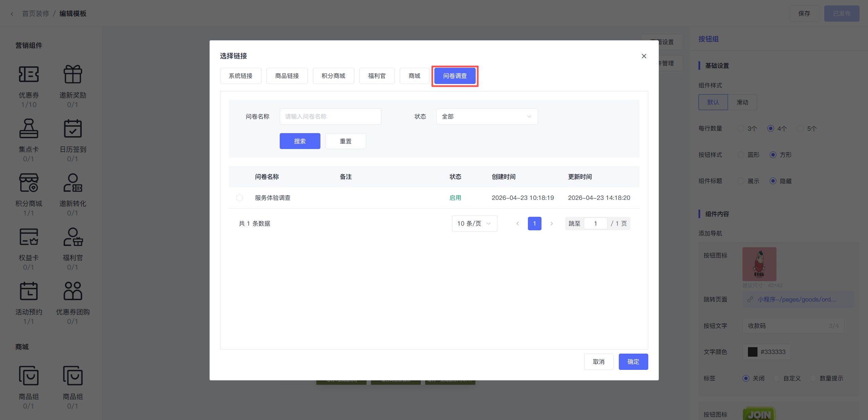Click the 积分商城 shop icon

point(29,183)
